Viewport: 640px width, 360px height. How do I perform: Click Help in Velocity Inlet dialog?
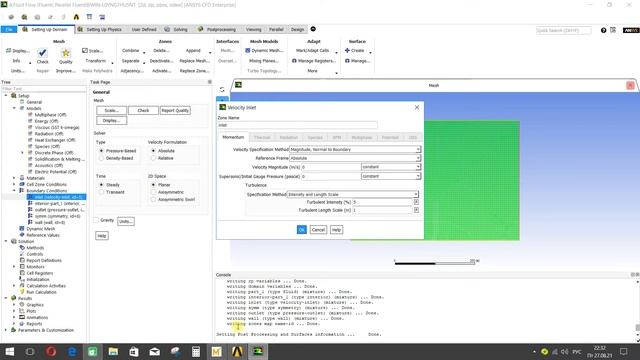336,230
